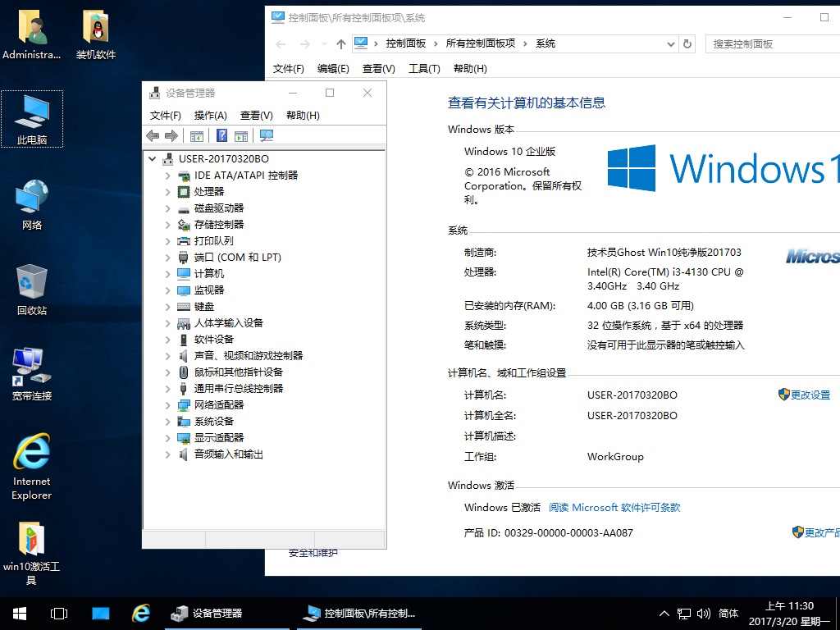The width and height of the screenshot is (840, 630).
Task: Select the 计算机 tree item
Action: coord(209,274)
